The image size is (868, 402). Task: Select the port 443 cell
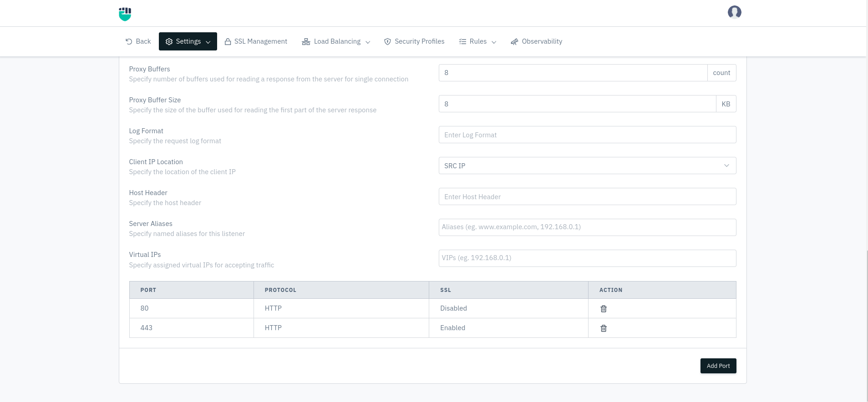192,328
